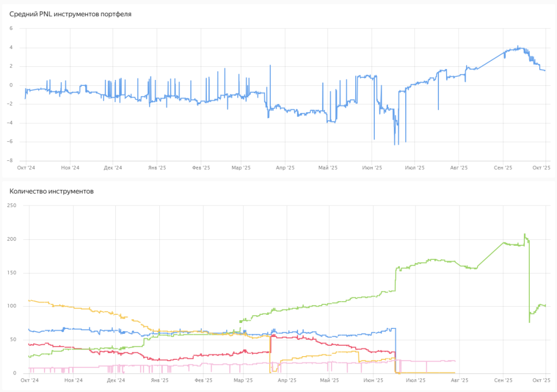The image size is (557, 392).
Task: Click 'Май '25' on the instruments count axis
Action: (x=328, y=381)
